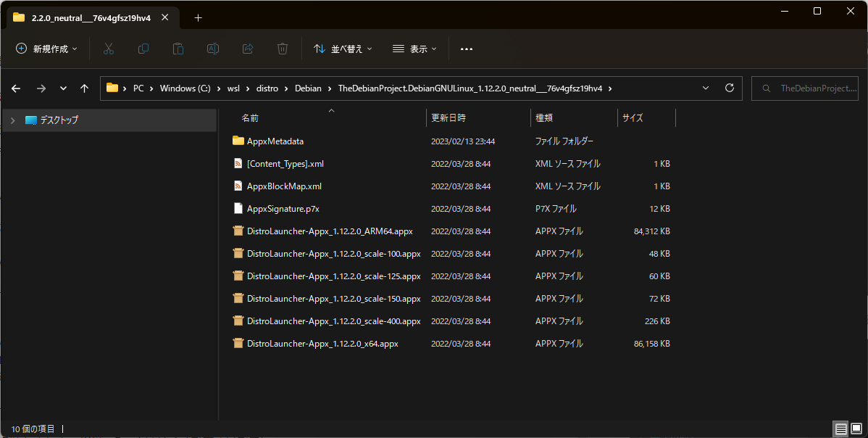This screenshot has height=438, width=868.
Task: Click the AppxMetadata folder icon
Action: (x=238, y=141)
